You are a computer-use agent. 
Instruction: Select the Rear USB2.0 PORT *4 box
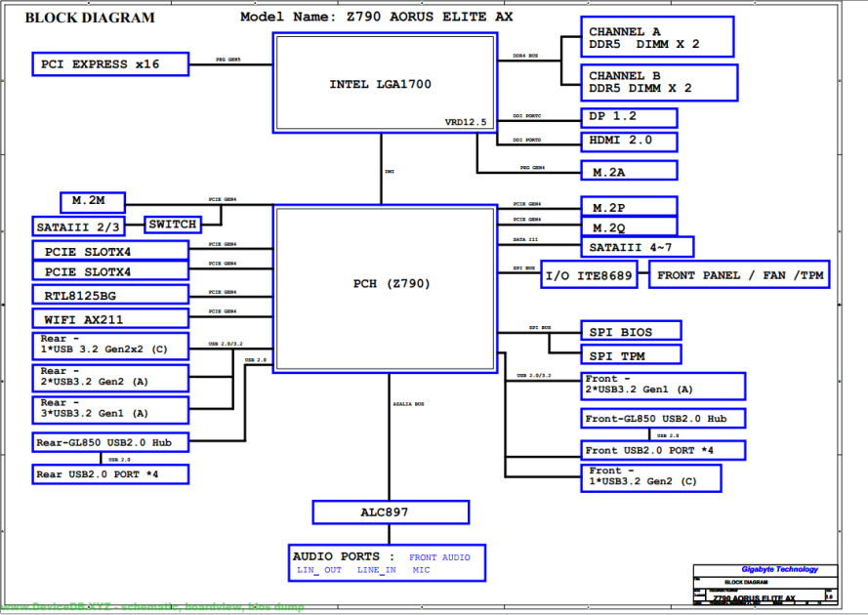point(110,474)
